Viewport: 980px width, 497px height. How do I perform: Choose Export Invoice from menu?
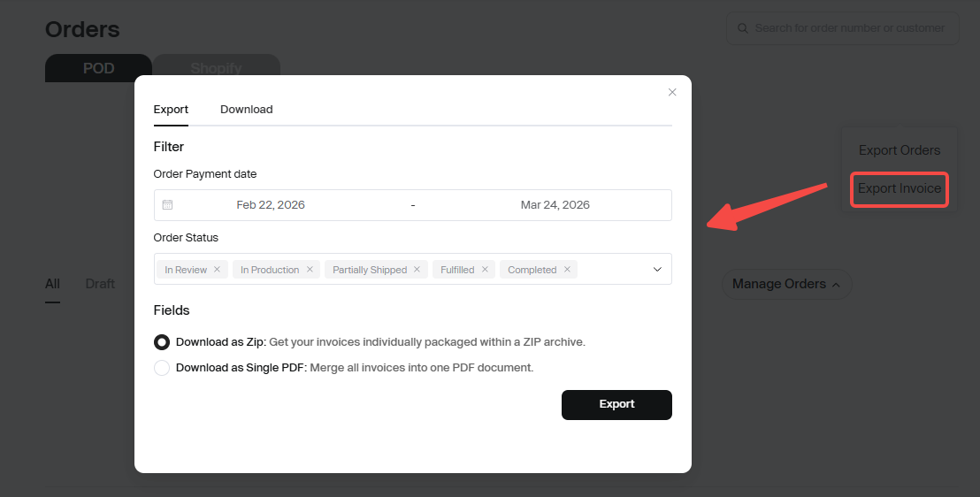(899, 189)
